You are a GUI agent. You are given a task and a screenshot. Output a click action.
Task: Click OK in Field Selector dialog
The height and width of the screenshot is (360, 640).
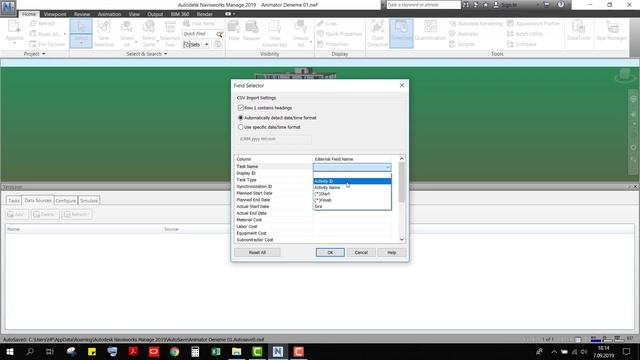[x=330, y=253]
